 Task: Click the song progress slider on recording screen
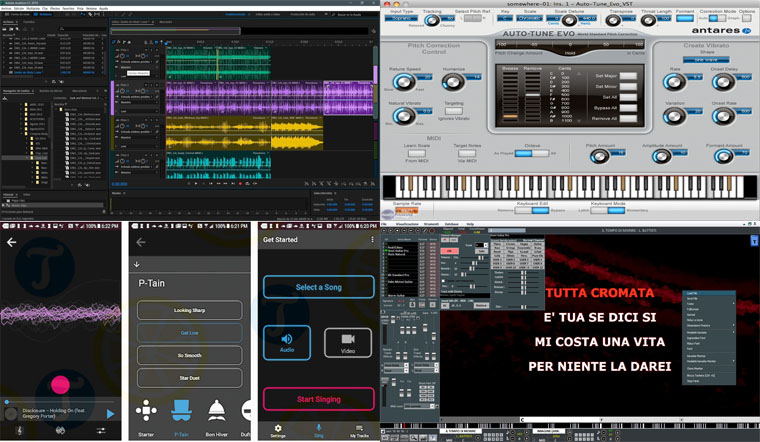tap(60, 402)
